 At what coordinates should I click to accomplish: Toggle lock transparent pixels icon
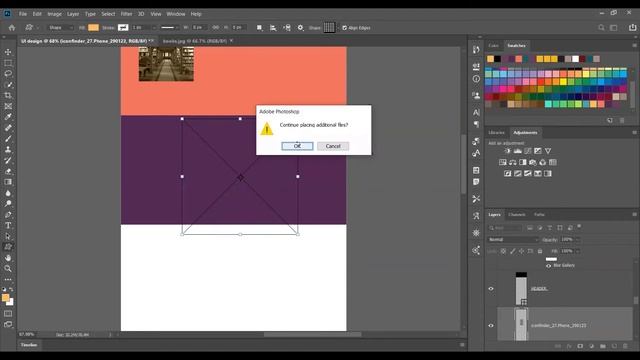pos(504,251)
